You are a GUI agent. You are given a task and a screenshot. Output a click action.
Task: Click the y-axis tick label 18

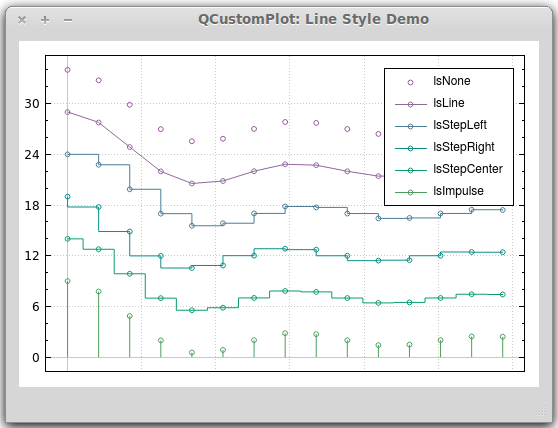coord(32,206)
